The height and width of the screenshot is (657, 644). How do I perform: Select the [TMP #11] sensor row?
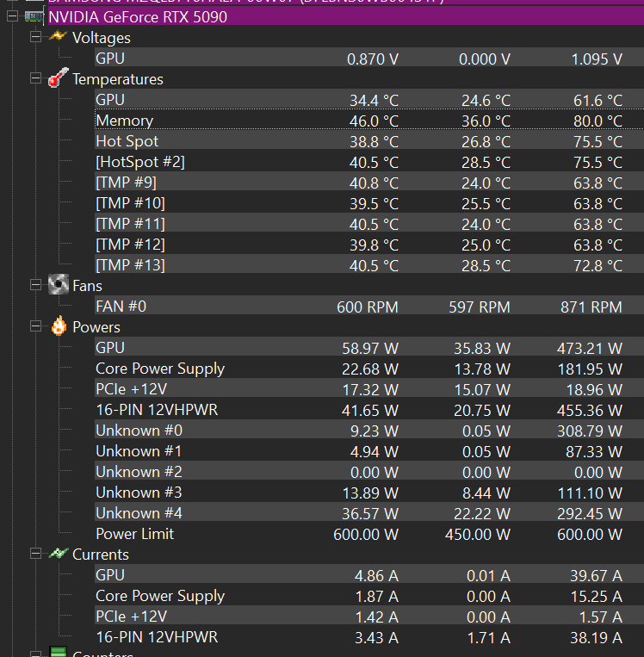point(369,224)
